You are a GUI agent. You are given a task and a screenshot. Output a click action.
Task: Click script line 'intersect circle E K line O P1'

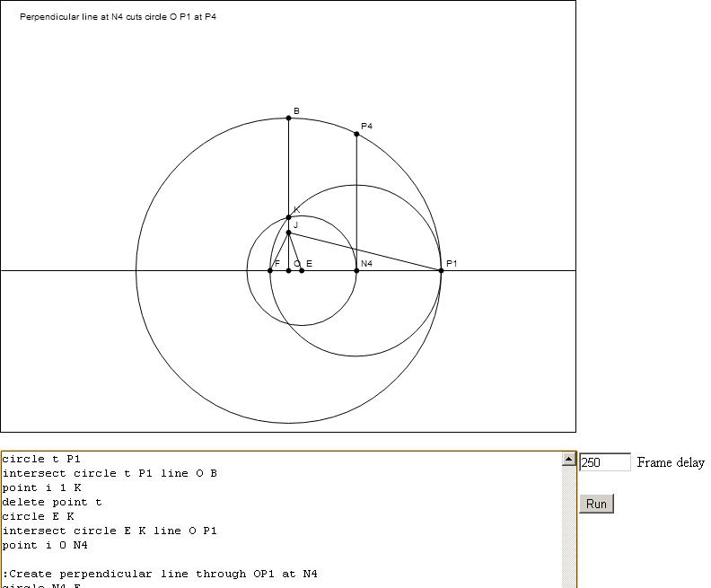coord(110,531)
